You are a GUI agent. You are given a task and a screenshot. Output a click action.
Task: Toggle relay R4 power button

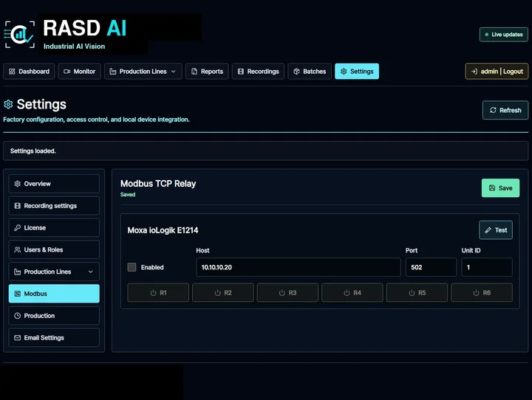click(x=352, y=292)
